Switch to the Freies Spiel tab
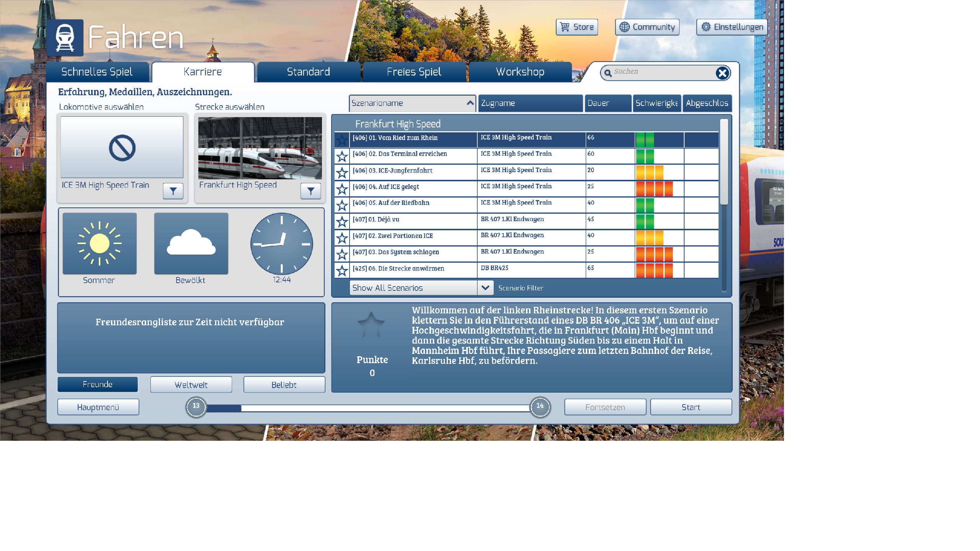 click(414, 72)
